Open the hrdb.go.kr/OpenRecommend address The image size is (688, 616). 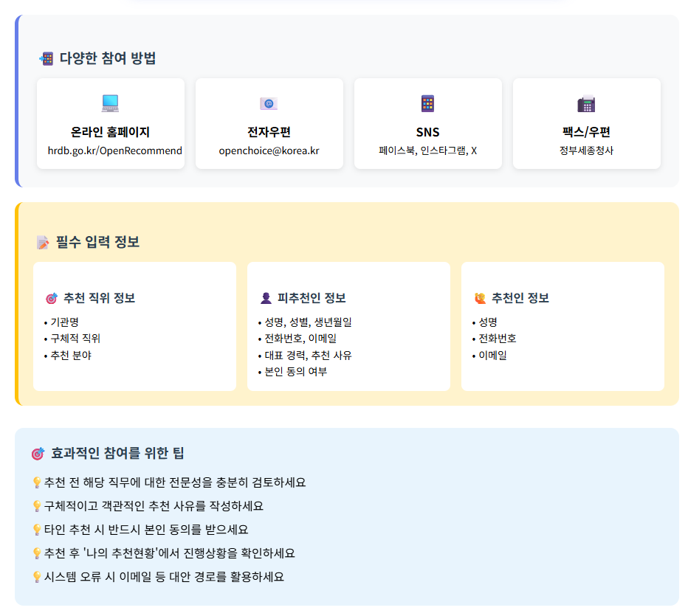[x=115, y=150]
